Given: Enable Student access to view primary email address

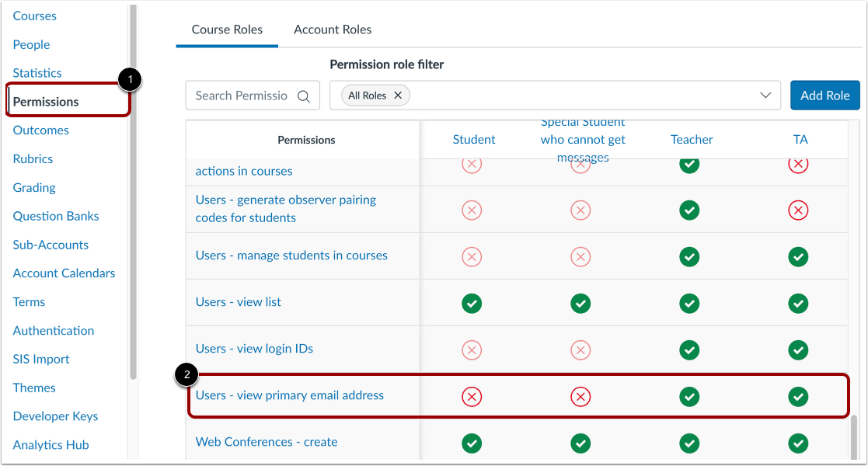Looking at the screenshot, I should click(472, 396).
